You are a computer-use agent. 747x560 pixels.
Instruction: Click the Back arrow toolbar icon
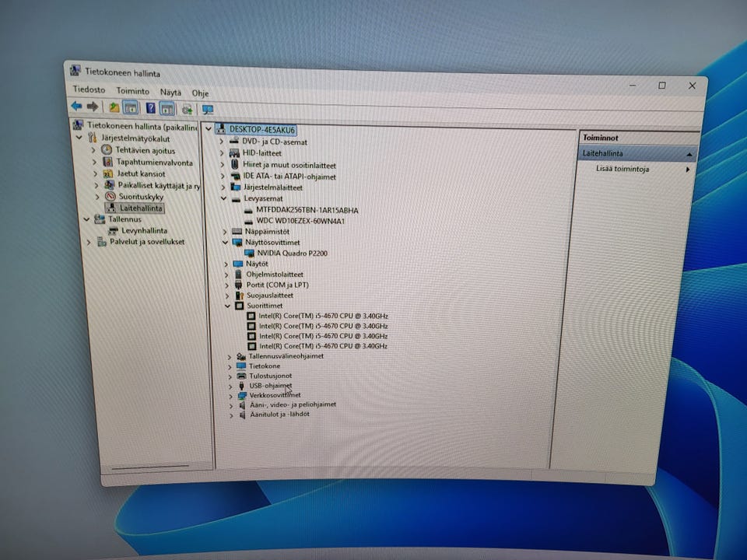76,107
